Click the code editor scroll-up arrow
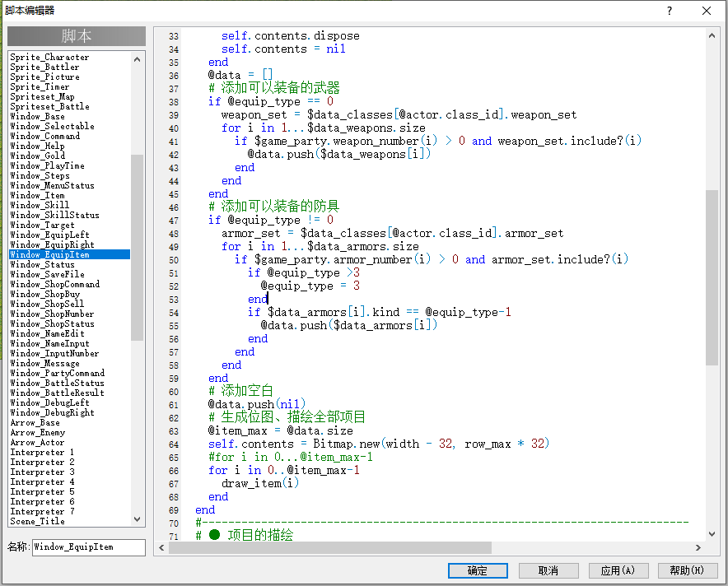Image resolution: width=728 pixels, height=586 pixels. coord(712,35)
